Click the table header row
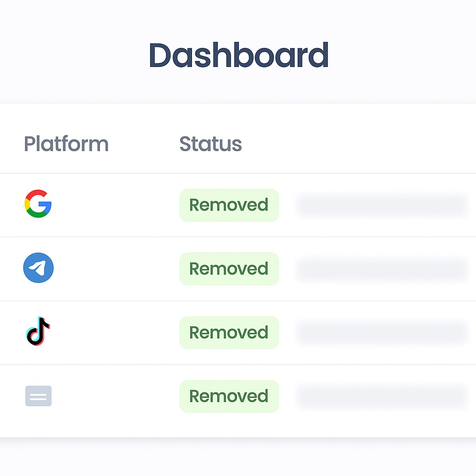This screenshot has height=476, width=476. coord(325,144)
